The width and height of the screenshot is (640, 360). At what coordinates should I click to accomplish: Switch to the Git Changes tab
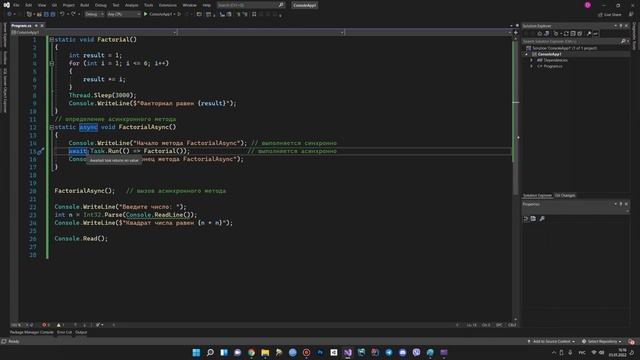(x=565, y=196)
